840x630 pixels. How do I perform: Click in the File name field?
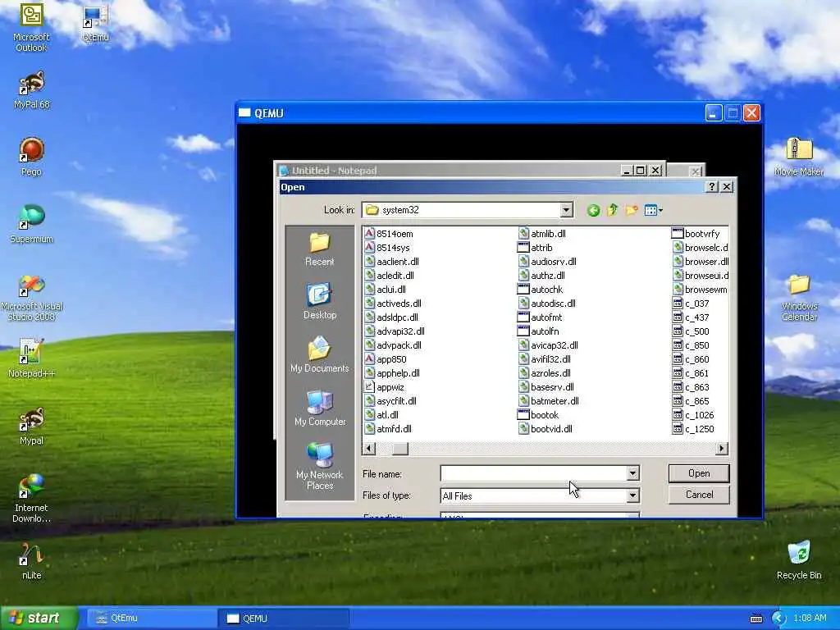click(x=533, y=473)
